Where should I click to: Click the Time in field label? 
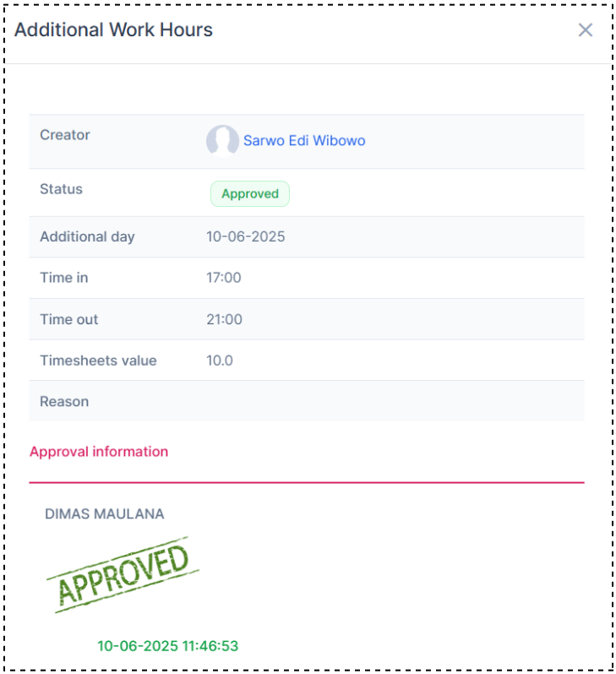click(63, 278)
